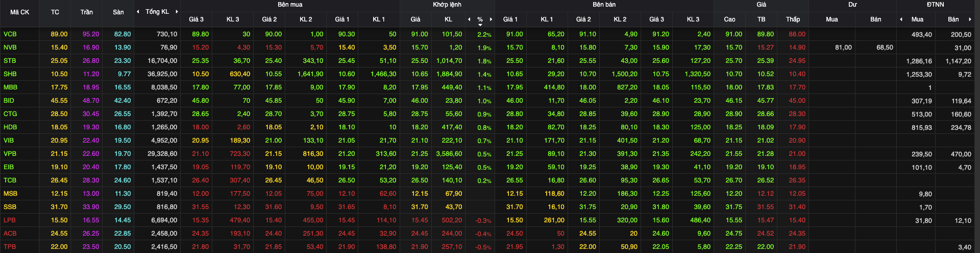The image size is (980, 253).
Task: Click the right arrow beside ĐTNN Bán
Action: [x=970, y=19]
